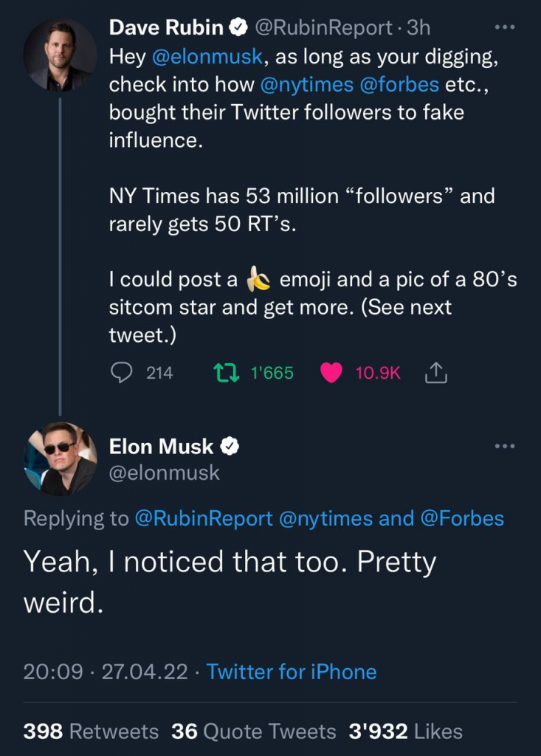View the 36 Quote Tweets

(253, 732)
